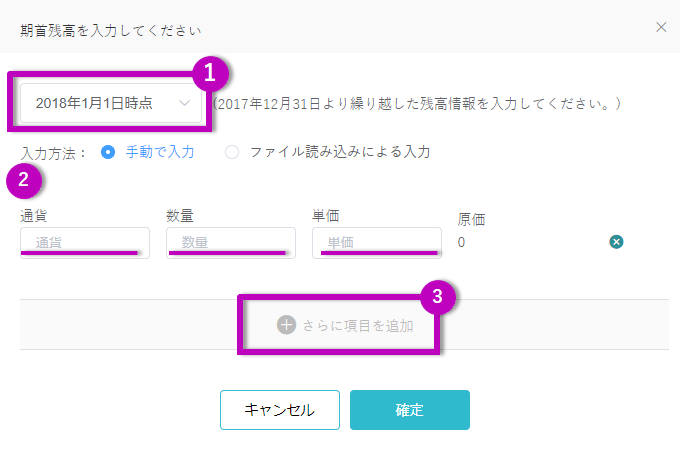Confirm with the 確定 button
The height and width of the screenshot is (451, 680).
pos(410,410)
